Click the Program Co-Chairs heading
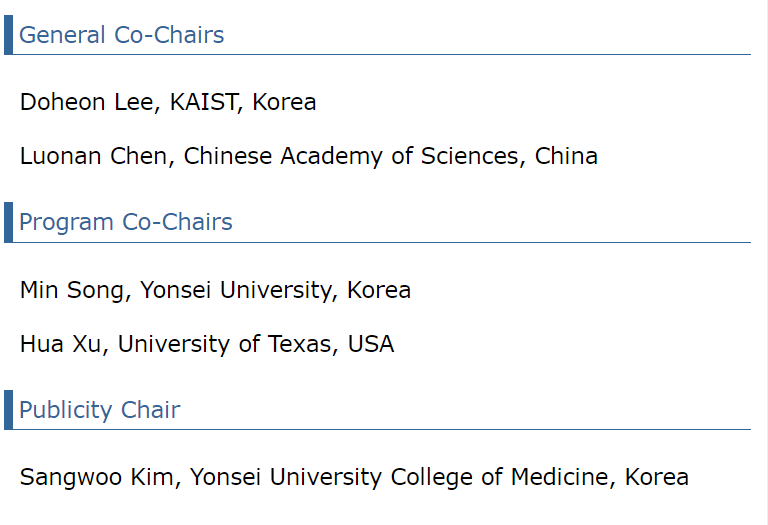The image size is (768, 525). point(125,222)
